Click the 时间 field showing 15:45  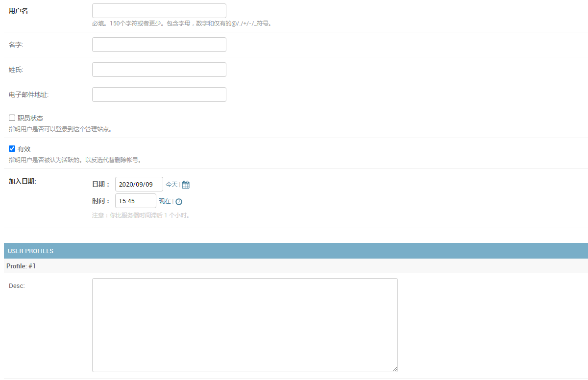(136, 201)
